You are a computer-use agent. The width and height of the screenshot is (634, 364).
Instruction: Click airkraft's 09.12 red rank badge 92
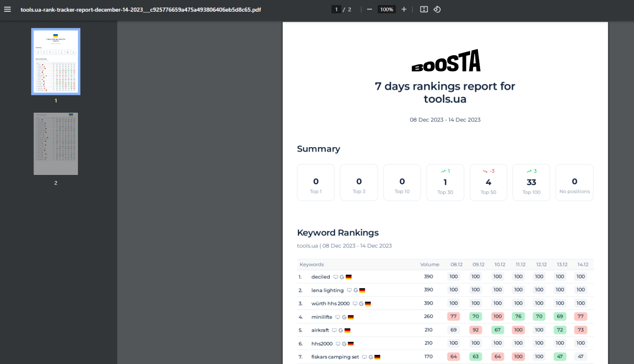tap(475, 330)
